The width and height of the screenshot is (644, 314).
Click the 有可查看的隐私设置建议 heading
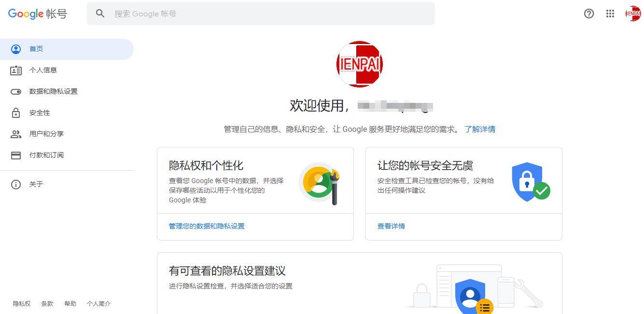pos(227,271)
